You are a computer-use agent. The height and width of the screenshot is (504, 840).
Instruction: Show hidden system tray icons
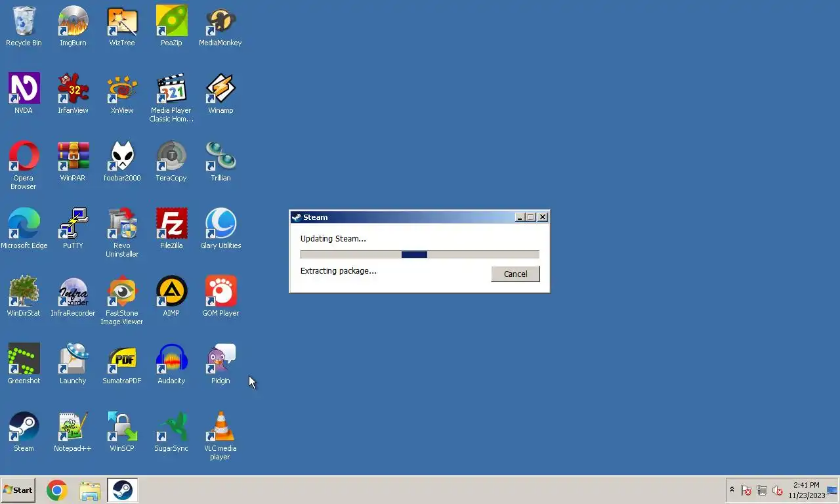coord(732,490)
